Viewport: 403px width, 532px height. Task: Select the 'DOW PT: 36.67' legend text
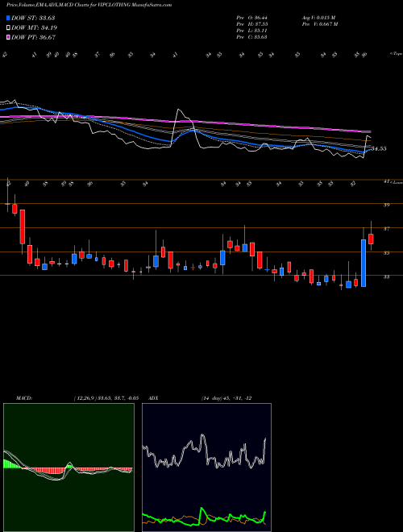pos(33,37)
